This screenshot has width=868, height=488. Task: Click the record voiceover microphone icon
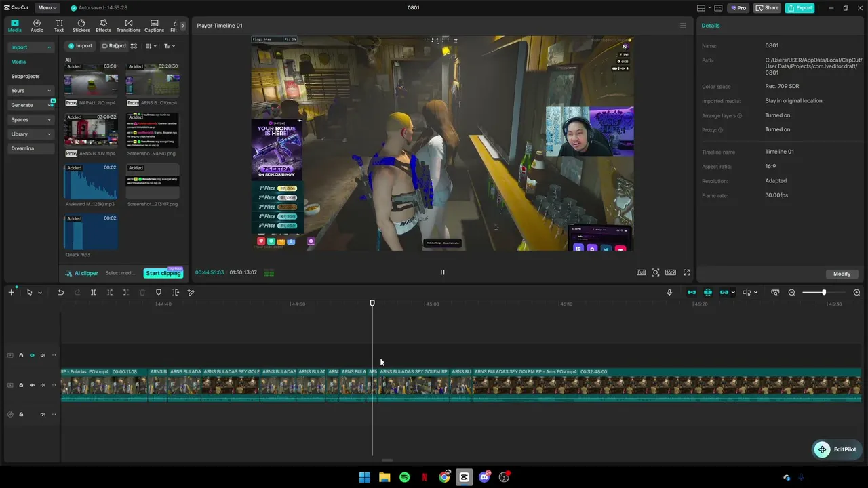(669, 292)
